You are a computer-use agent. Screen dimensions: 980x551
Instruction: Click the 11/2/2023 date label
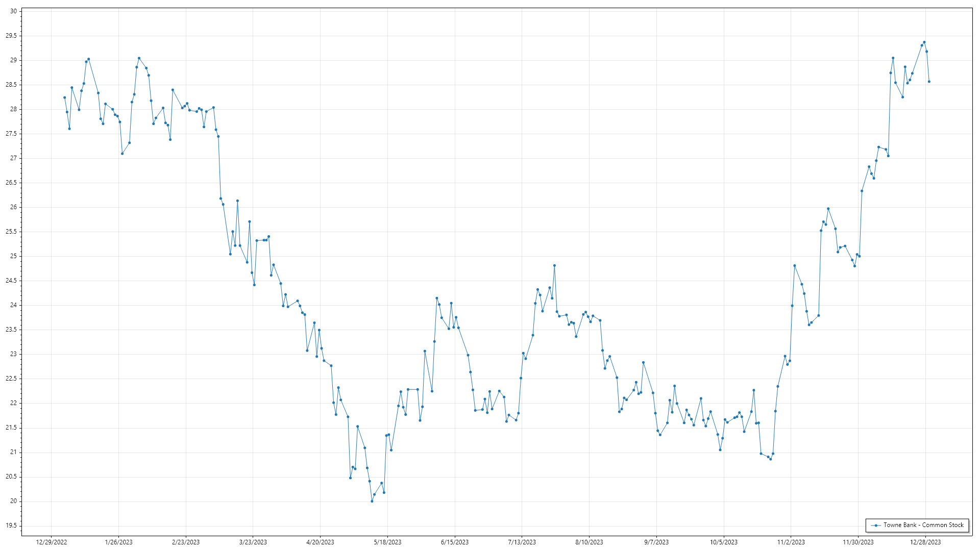coord(791,542)
